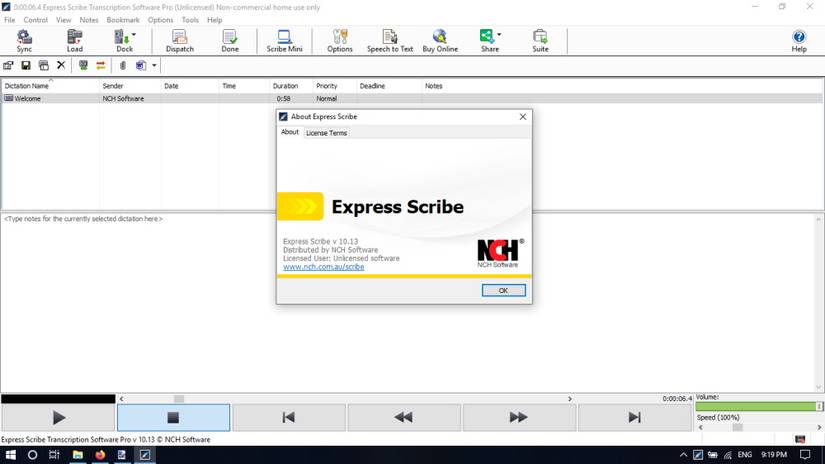This screenshot has height=464, width=825.
Task: Click the red and yellow arrows icon
Action: pos(100,65)
